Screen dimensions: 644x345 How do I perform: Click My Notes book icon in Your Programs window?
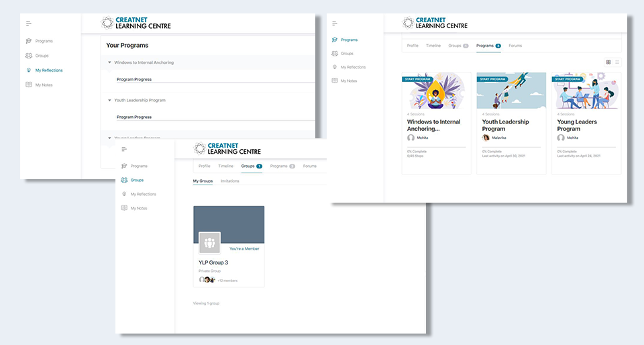28,85
